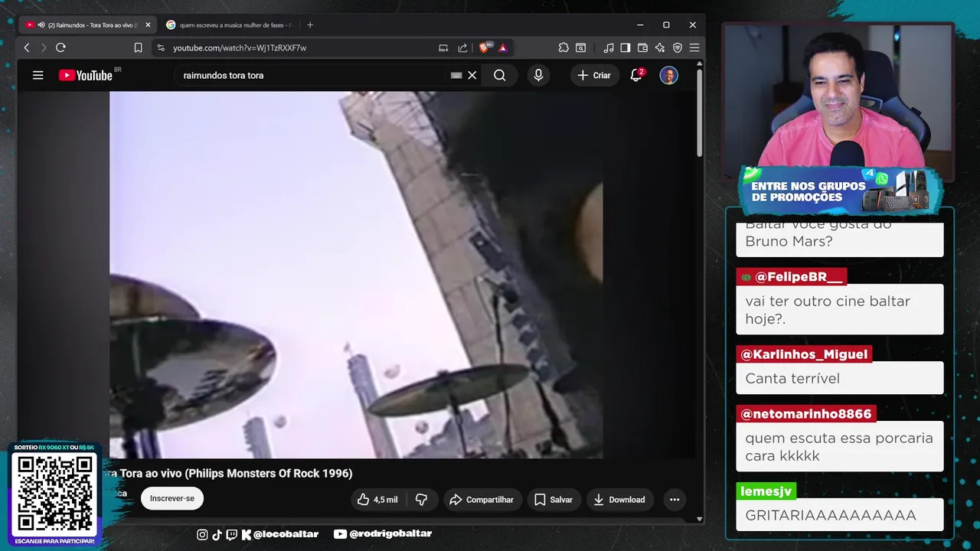Click the @FelipeBR__ chat username
The height and width of the screenshot is (551, 980).
792,277
